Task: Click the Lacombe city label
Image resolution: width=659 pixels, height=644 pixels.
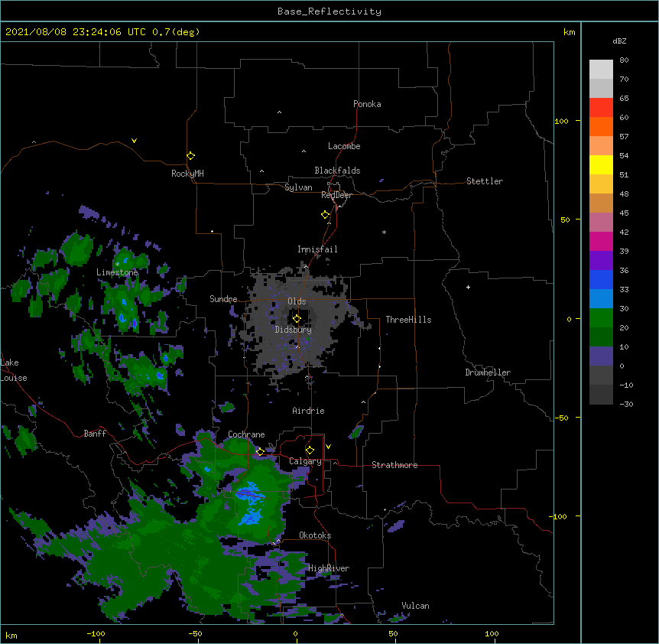Action: tap(344, 146)
